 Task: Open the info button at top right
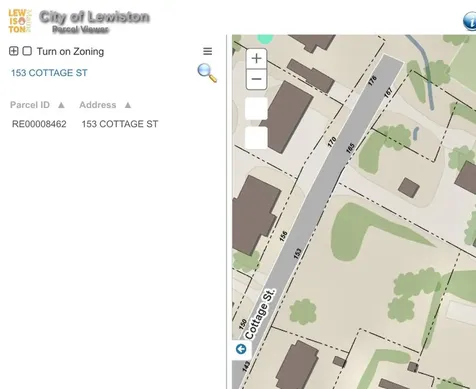(x=470, y=21)
